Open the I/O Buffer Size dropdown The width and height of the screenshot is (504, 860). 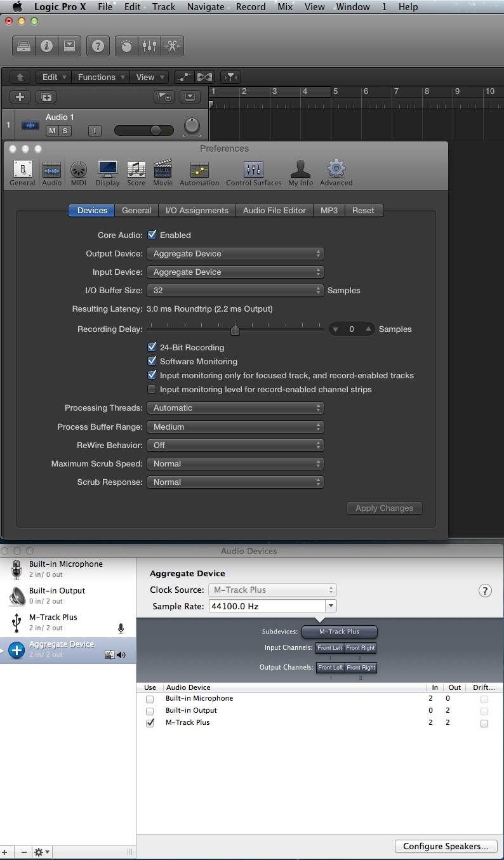(235, 291)
